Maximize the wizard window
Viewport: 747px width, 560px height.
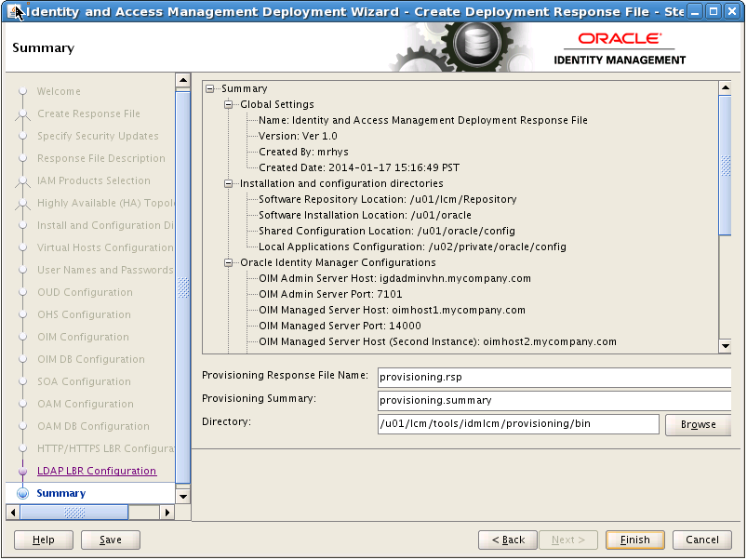click(714, 11)
